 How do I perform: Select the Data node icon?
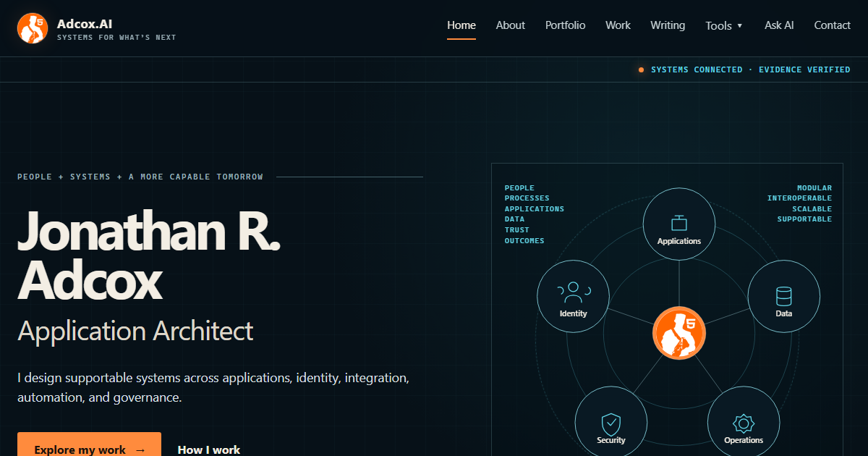tap(784, 297)
